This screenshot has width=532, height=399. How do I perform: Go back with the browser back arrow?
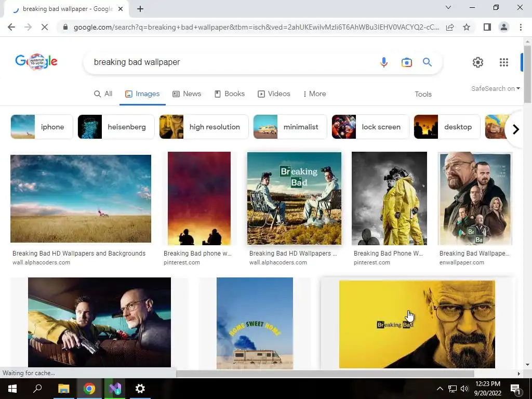(x=11, y=27)
